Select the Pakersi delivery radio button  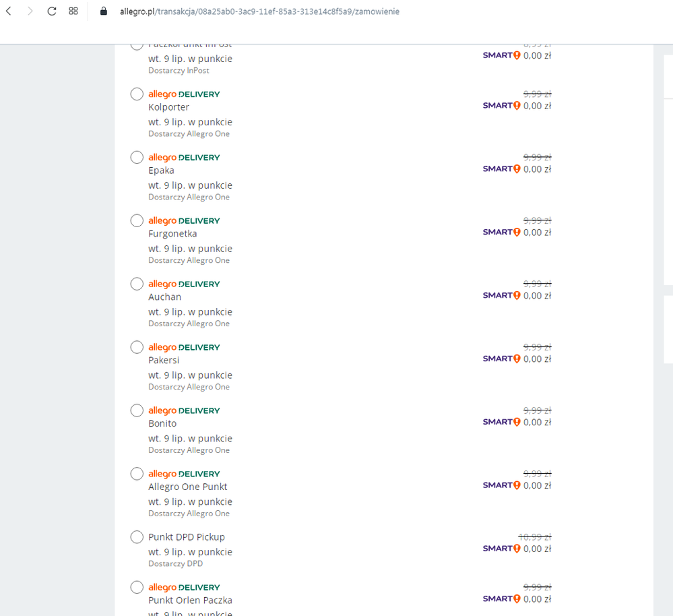[x=137, y=347]
